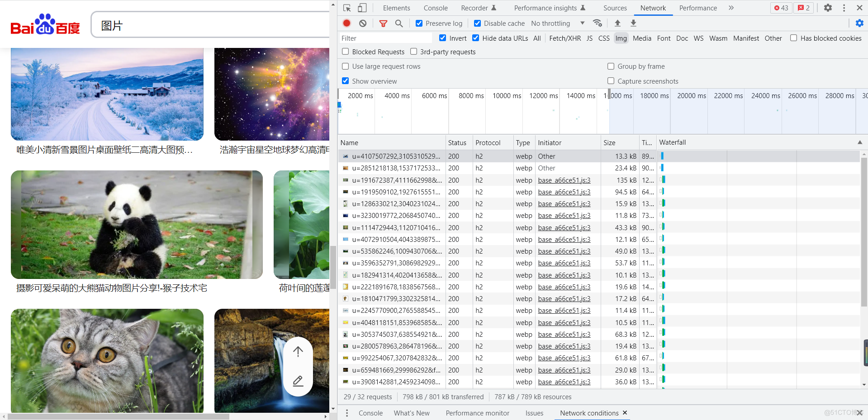
Task: Open the Performance tab
Action: click(698, 8)
